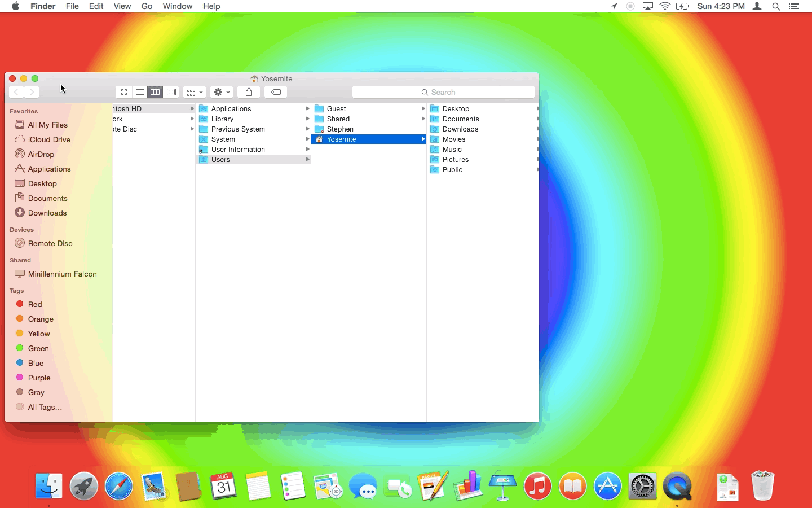The width and height of the screenshot is (812, 508).
Task: Open the View menu
Action: coord(122,6)
